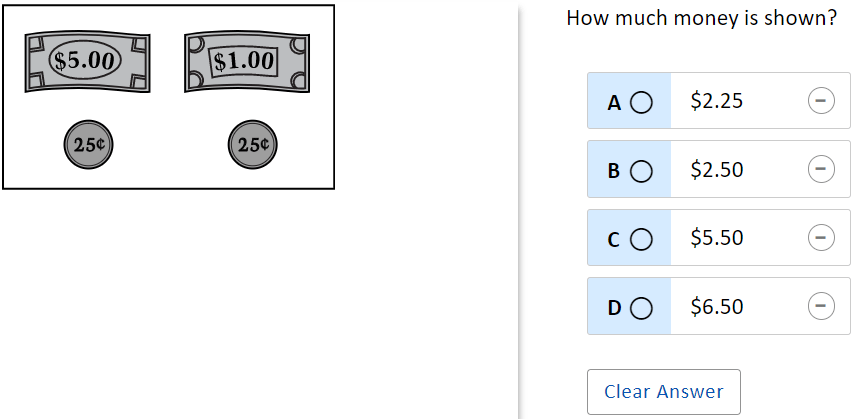
Task: Click the minus icon beside $2.50
Action: point(820,170)
